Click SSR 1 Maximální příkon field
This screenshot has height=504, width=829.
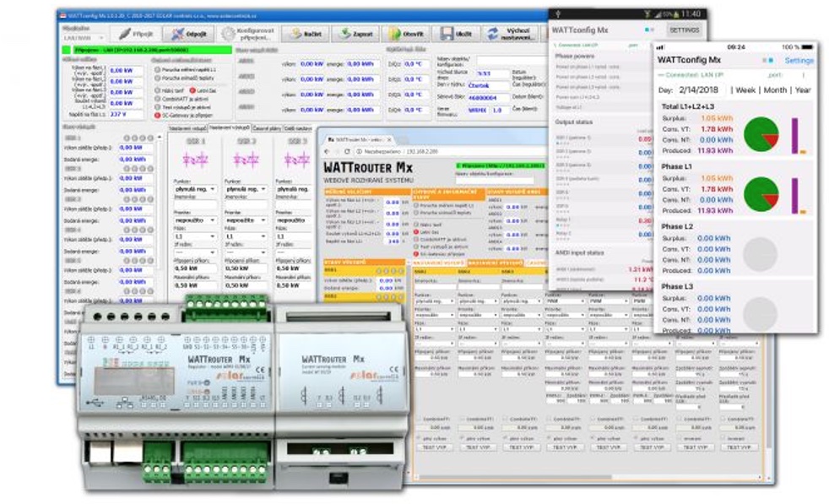(x=194, y=285)
